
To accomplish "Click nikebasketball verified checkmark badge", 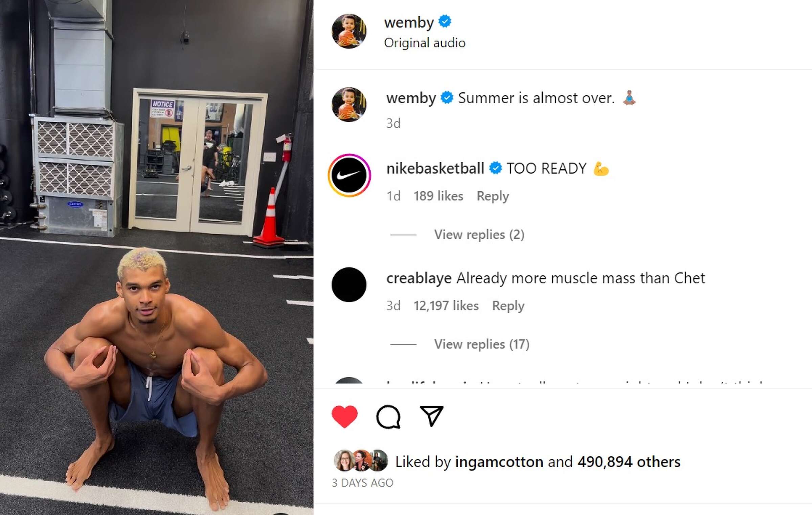I will click(496, 168).
